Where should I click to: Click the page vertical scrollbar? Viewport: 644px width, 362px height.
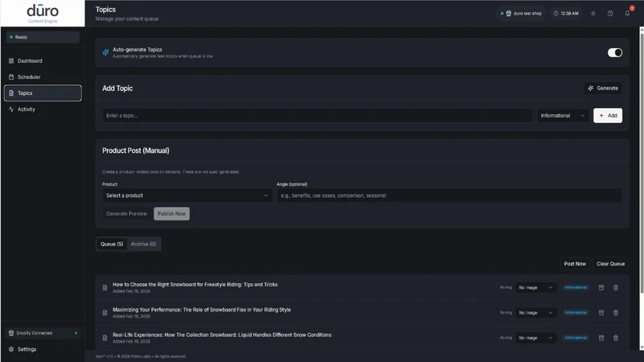tap(642, 160)
